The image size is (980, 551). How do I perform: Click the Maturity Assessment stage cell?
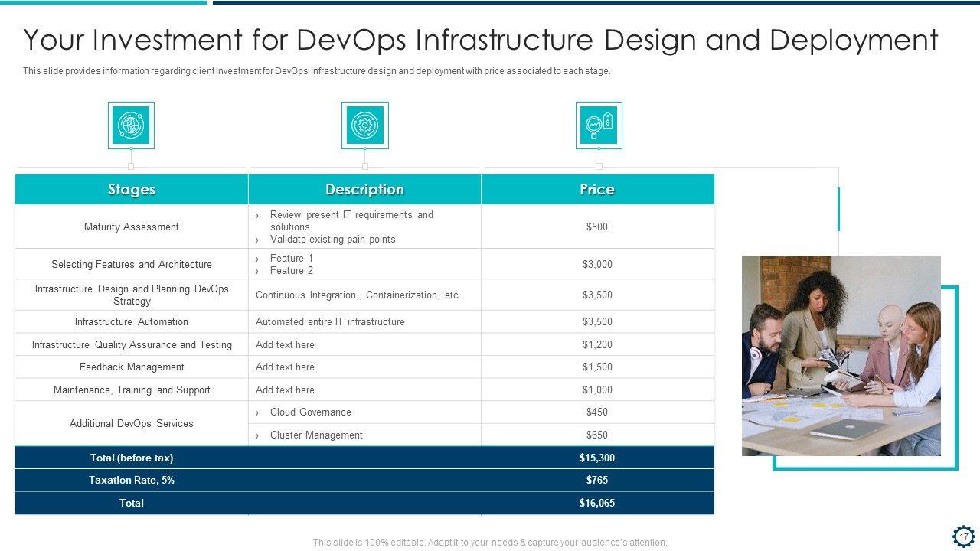[132, 227]
